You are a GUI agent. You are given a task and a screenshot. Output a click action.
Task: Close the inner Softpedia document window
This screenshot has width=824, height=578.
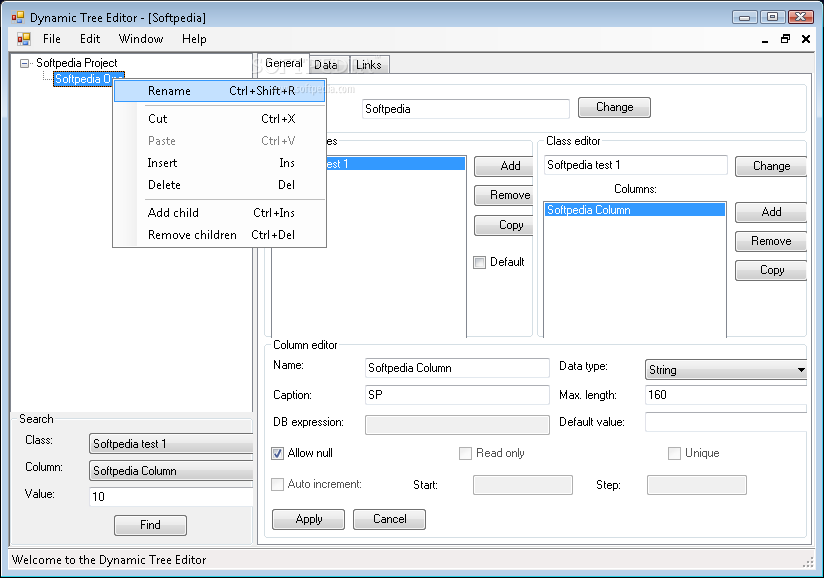(806, 39)
